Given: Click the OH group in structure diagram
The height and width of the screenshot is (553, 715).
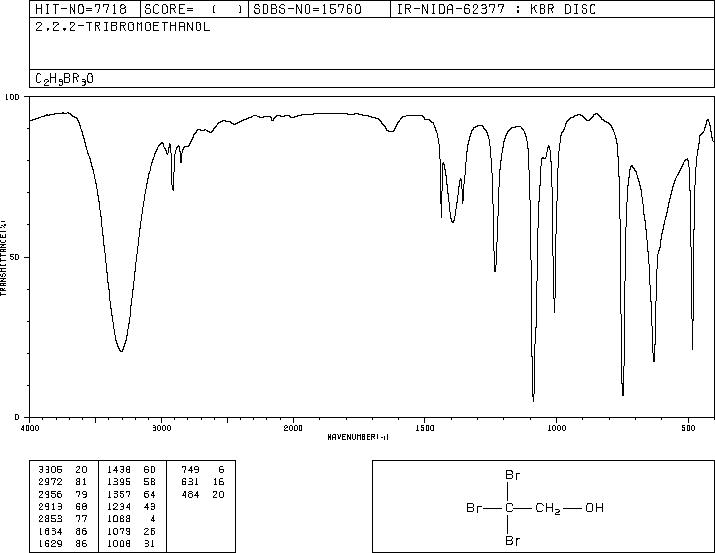Looking at the screenshot, I should coord(595,507).
